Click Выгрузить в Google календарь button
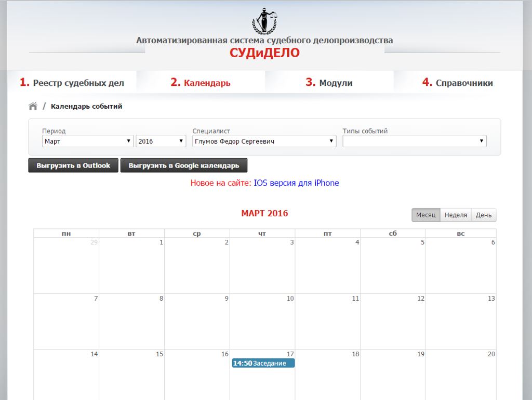The image size is (532, 400). tap(183, 165)
